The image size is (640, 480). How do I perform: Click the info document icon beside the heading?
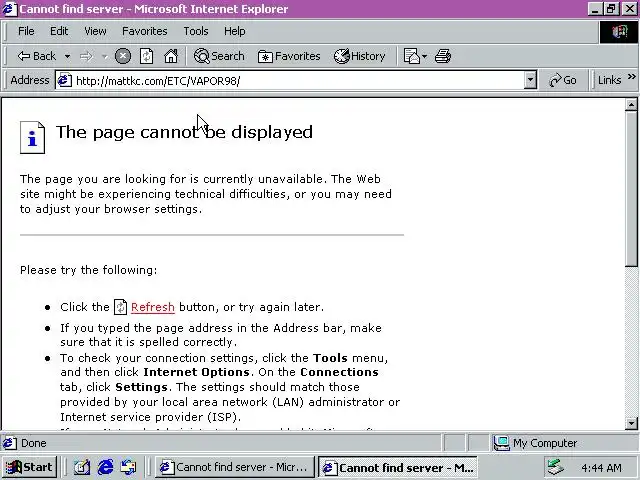[x=32, y=138]
